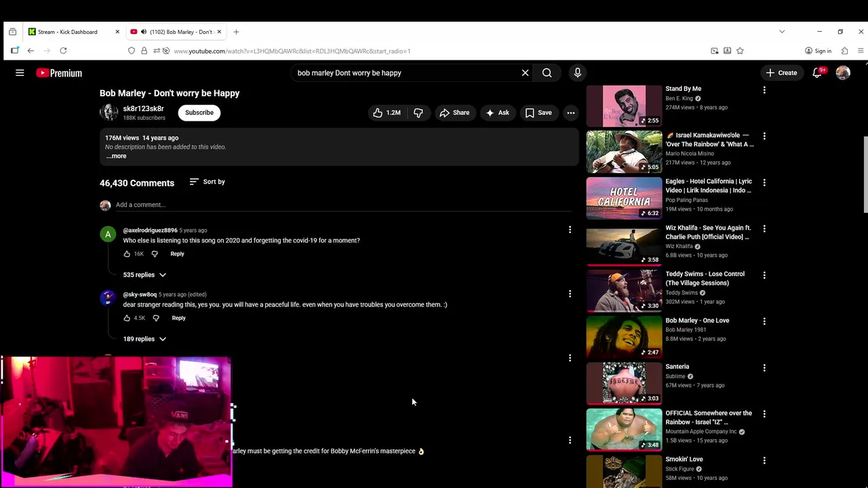This screenshot has width=868, height=488.
Task: Dislike the axelrodriguez8896 comment
Action: [x=155, y=254]
